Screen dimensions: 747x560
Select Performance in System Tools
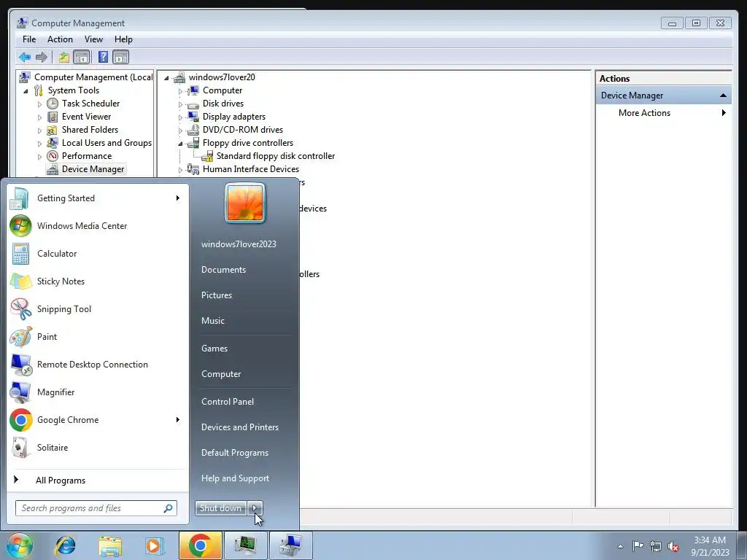[x=87, y=156]
